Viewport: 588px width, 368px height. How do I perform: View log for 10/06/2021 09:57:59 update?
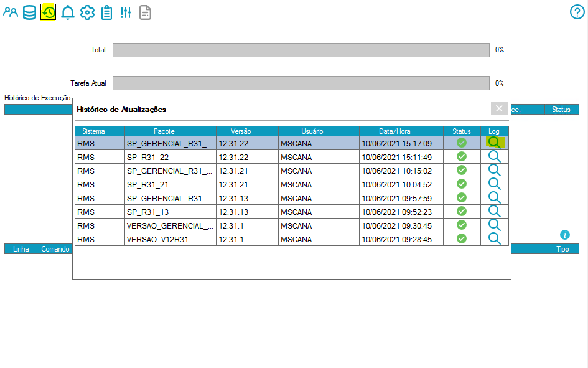pos(495,197)
